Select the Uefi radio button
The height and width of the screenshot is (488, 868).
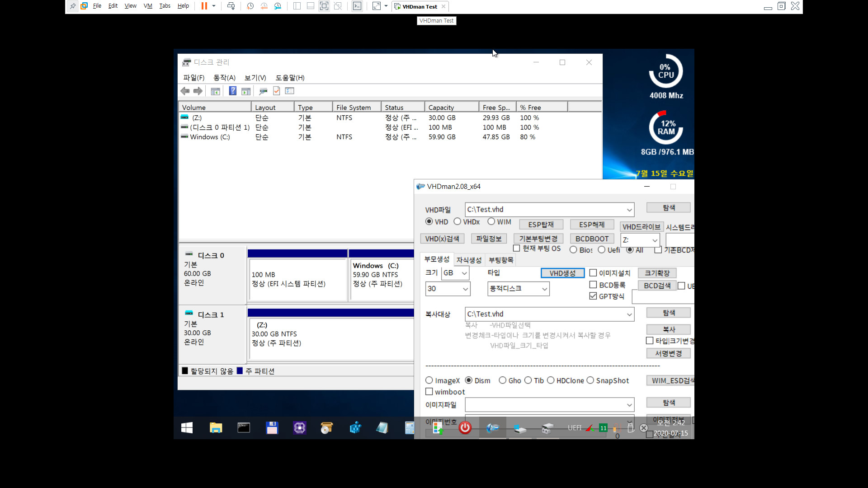tap(602, 249)
